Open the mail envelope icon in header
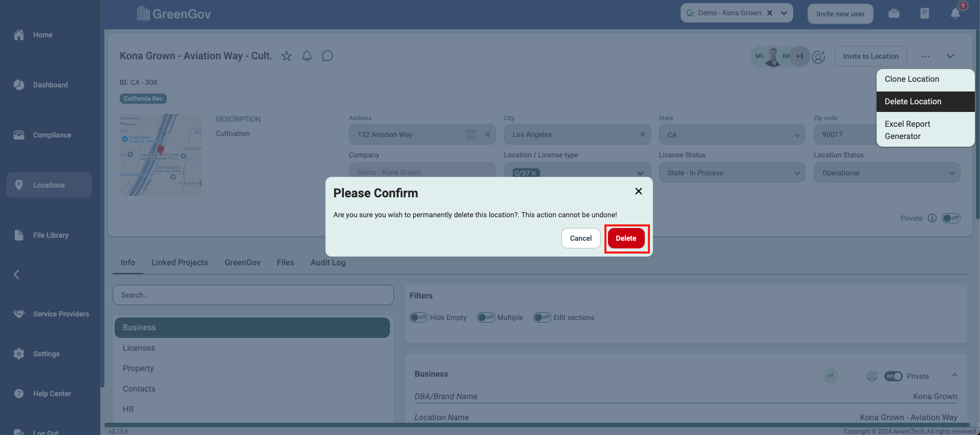This screenshot has width=980, height=435. (894, 13)
